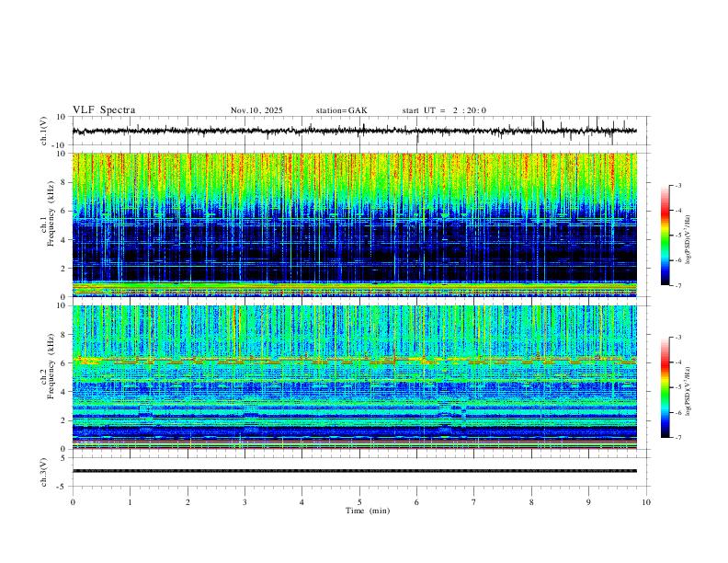Image resolution: width=728 pixels, height=563 pixels.
Task: Click the "Time (min)" x-axis label
Action: click(368, 511)
